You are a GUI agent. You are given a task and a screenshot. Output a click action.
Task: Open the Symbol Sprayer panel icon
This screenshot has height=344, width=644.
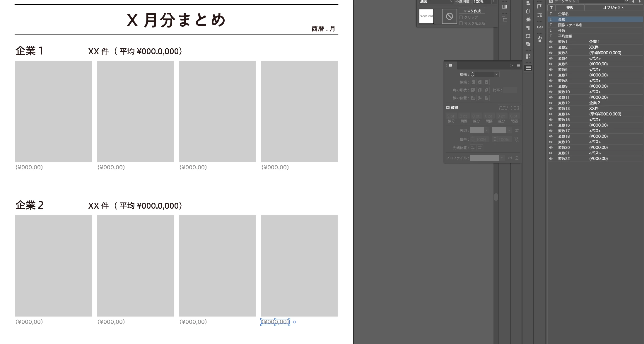[540, 39]
